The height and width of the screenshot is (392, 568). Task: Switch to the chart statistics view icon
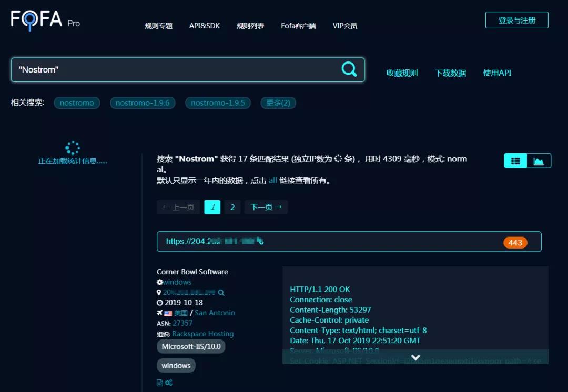coord(539,161)
